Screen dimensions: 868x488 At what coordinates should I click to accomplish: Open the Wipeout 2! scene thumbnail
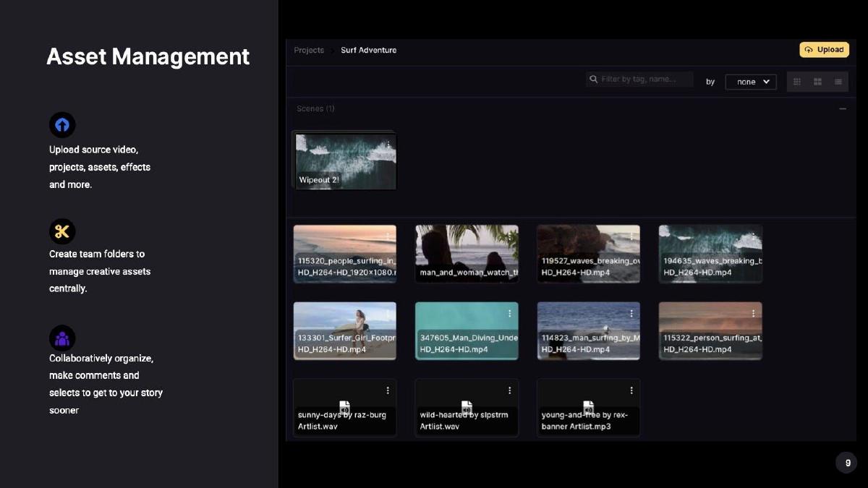pyautogui.click(x=345, y=161)
